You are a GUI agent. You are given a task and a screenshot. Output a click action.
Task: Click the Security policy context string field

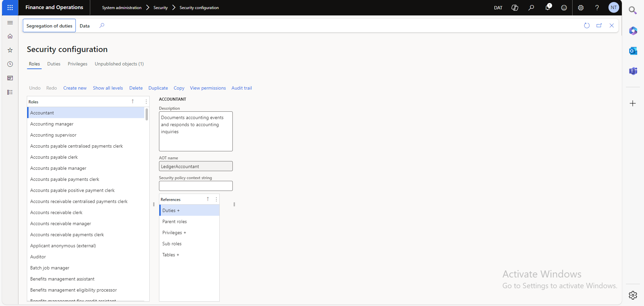196,186
